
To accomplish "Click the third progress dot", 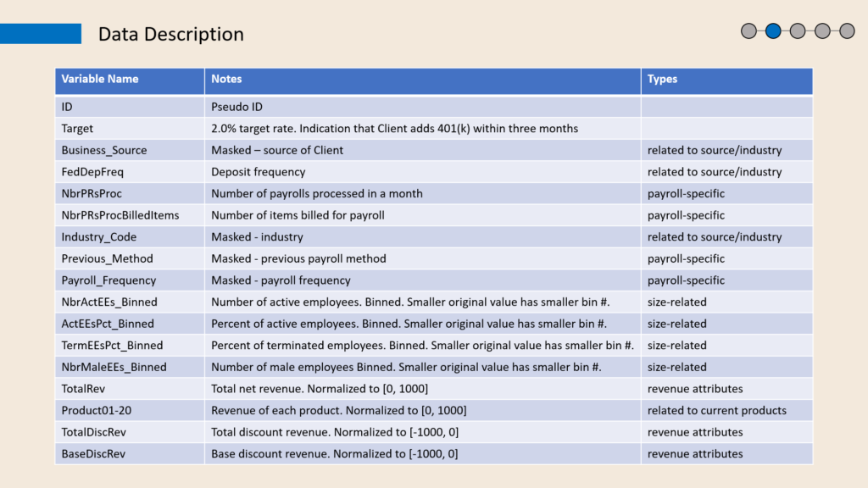I will (x=798, y=31).
